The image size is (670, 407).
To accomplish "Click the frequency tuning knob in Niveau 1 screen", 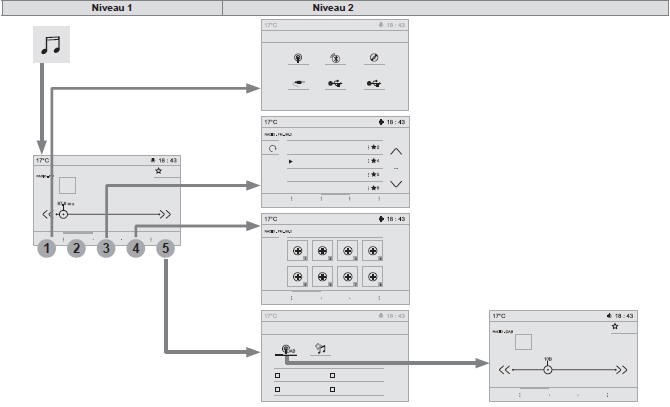I will coord(63,214).
